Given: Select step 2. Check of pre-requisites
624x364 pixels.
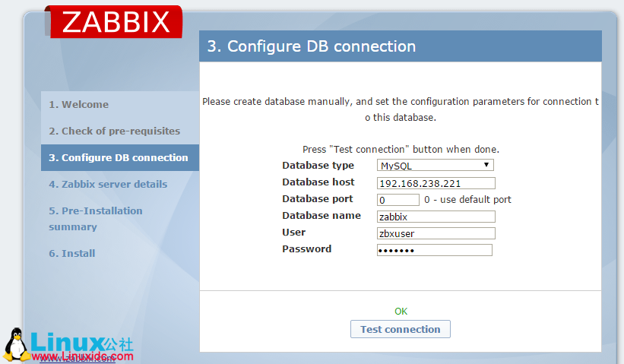Looking at the screenshot, I should coord(115,131).
